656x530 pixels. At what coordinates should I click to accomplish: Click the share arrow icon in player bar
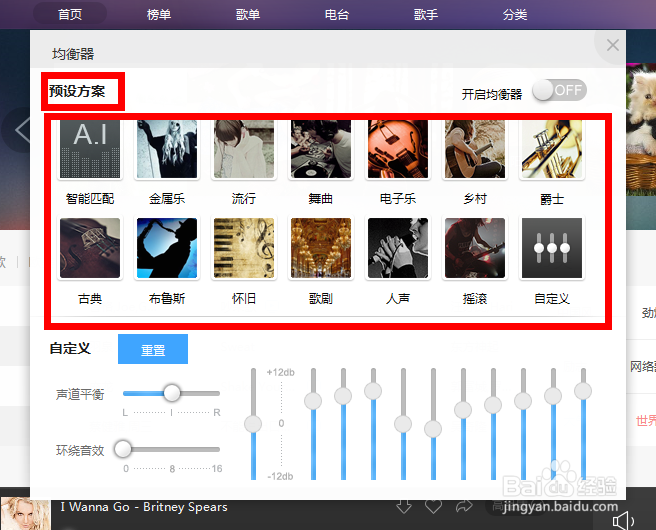[464, 507]
